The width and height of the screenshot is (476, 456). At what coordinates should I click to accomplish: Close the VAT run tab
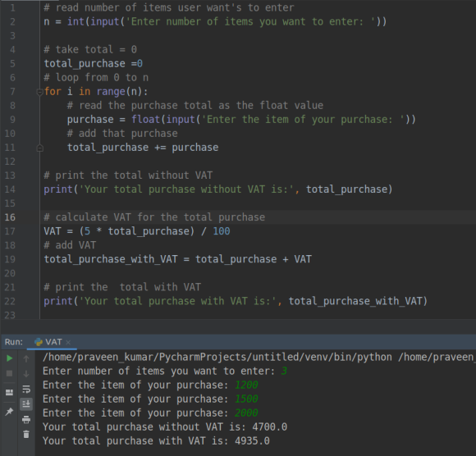tap(68, 342)
